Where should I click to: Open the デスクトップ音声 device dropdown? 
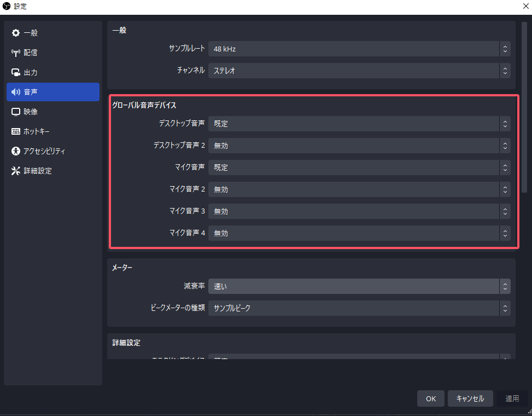coord(359,124)
